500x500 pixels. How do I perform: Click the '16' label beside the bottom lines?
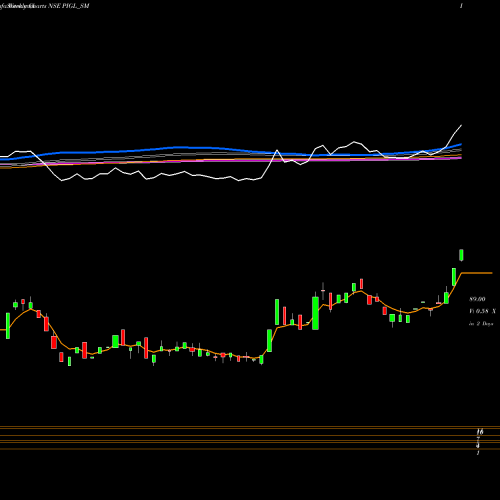480,432
